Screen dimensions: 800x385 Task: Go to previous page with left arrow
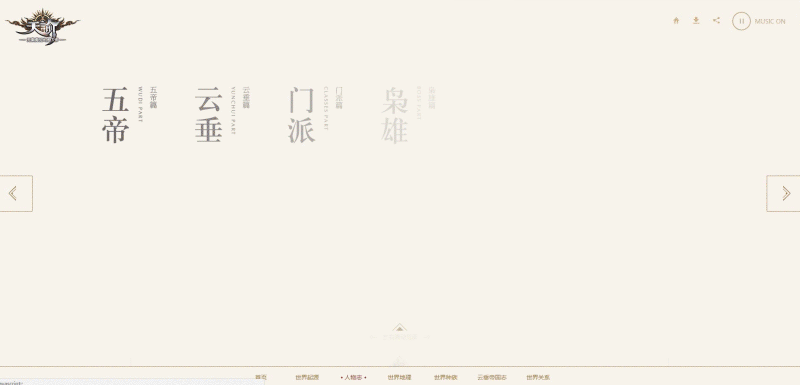[x=16, y=193]
